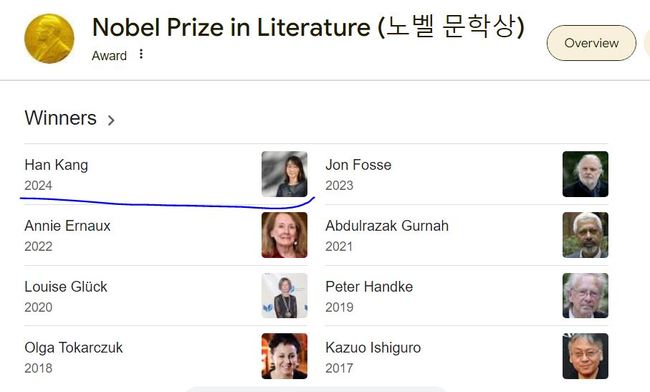Open the three-dot menu beside Award
The image size is (650, 392).
point(141,54)
